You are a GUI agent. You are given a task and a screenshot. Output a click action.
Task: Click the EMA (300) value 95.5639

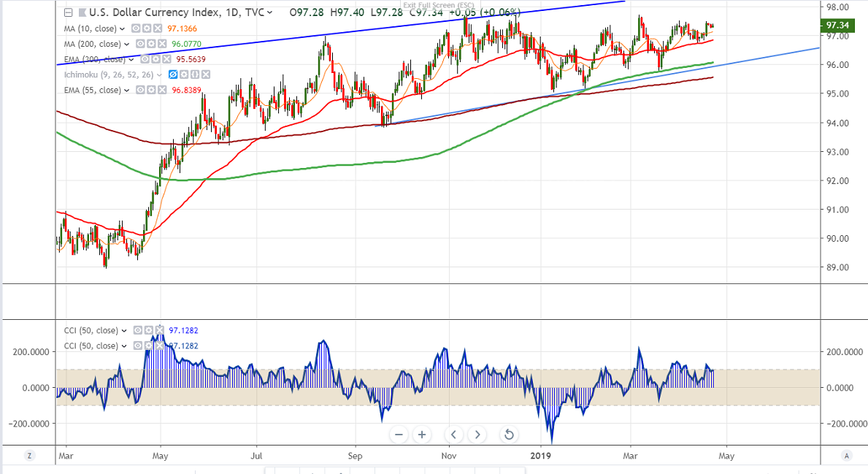[191, 59]
